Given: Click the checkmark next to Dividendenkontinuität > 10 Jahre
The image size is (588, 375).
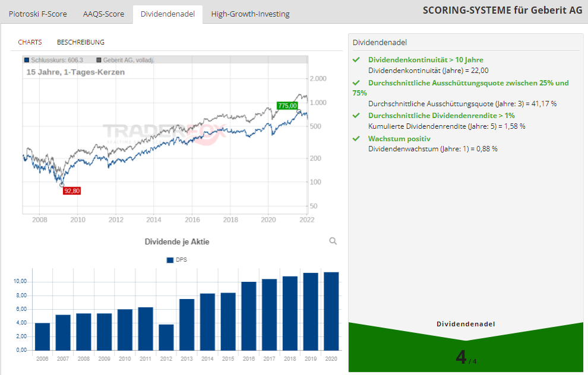Looking at the screenshot, I should (356, 59).
